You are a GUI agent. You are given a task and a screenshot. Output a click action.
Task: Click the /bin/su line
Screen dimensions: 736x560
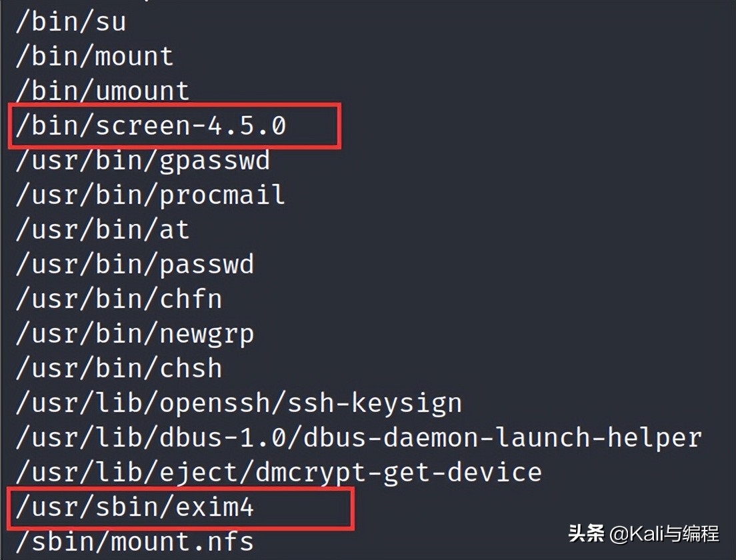(71, 22)
